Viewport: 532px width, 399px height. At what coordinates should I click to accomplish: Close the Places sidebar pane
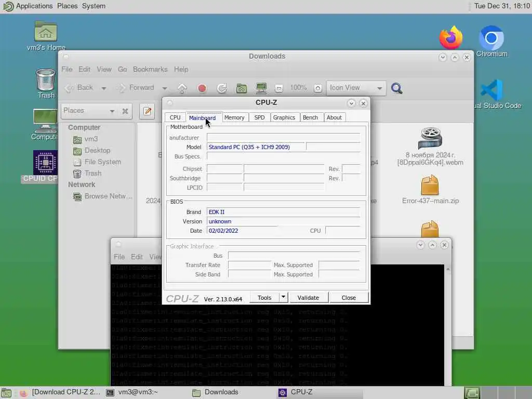(125, 111)
